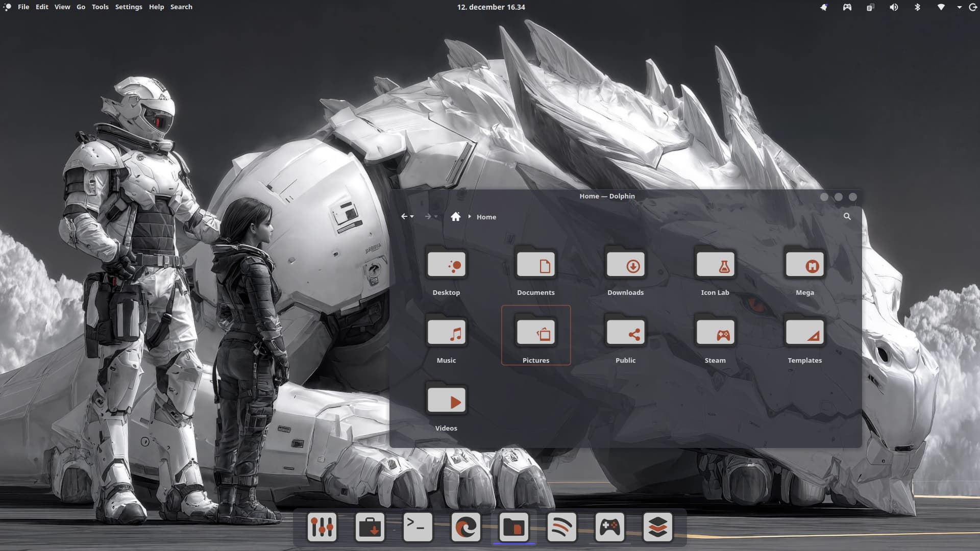The image size is (980, 551).
Task: Select the Mega folder icon
Action: point(804,265)
